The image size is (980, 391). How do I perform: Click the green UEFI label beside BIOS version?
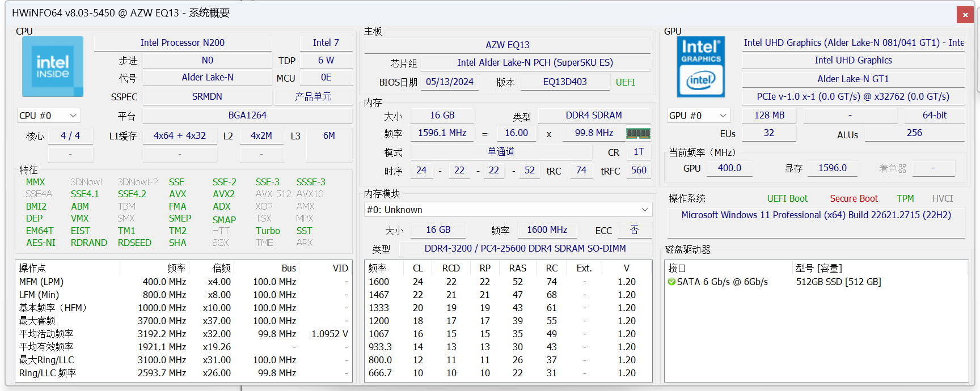(x=625, y=83)
